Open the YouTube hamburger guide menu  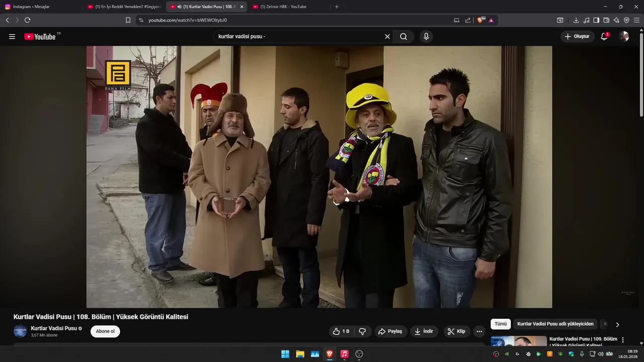point(12,37)
